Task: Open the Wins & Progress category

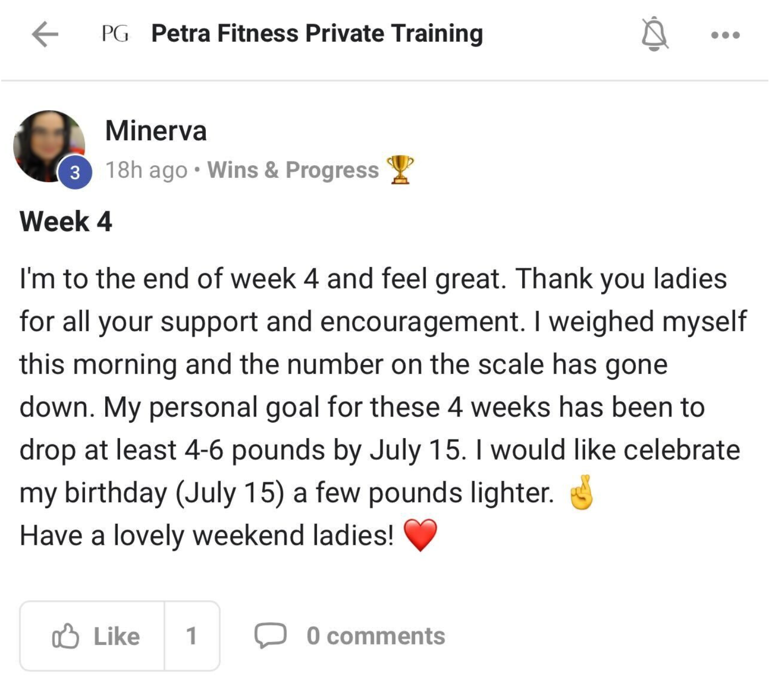Action: [x=293, y=170]
